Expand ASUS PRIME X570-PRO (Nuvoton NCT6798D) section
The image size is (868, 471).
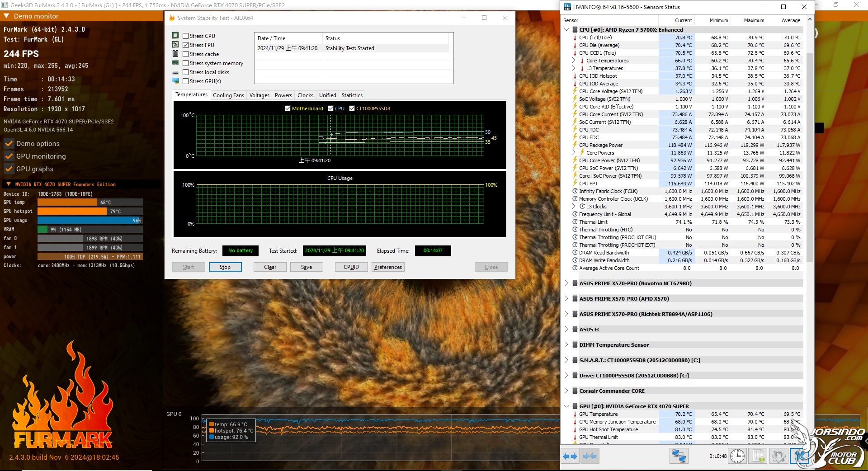click(566, 283)
